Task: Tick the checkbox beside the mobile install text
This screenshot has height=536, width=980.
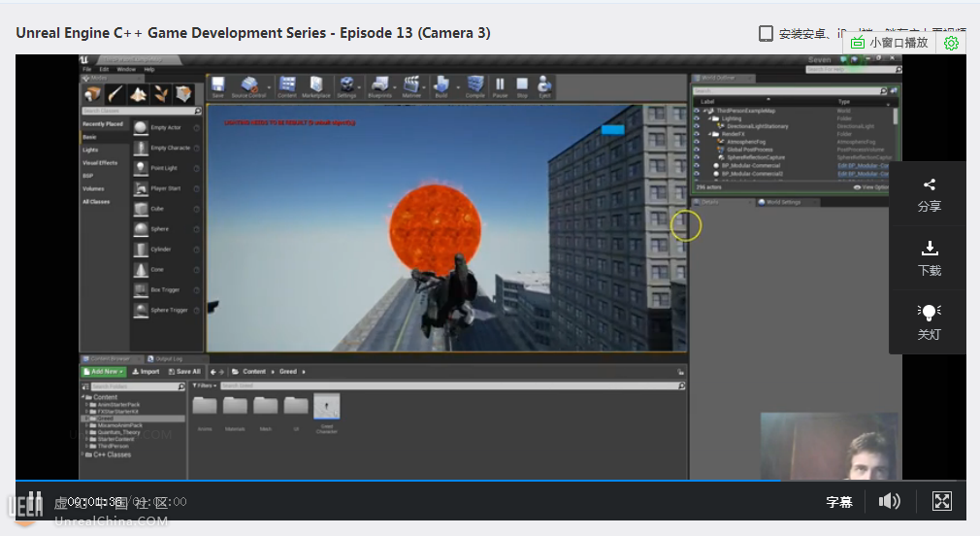Action: 766,34
